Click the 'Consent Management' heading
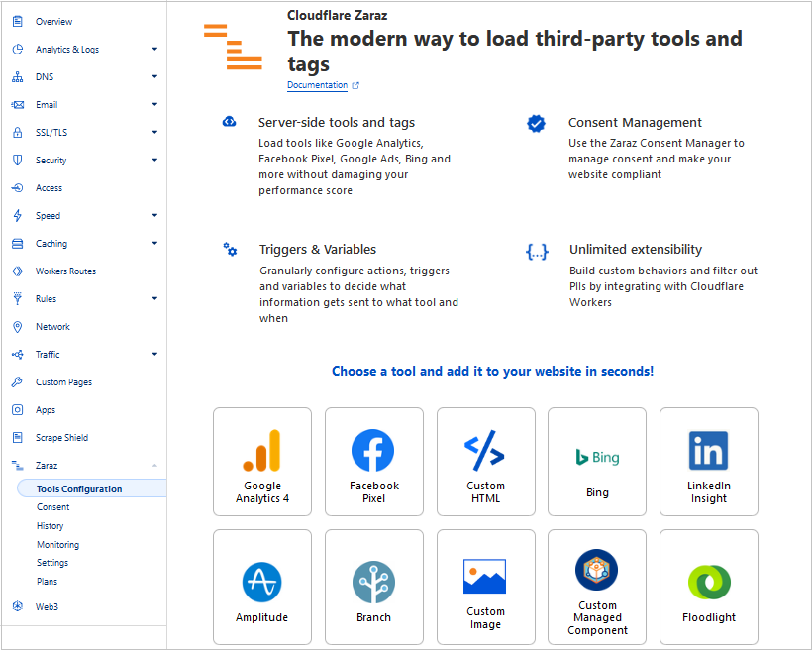This screenshot has width=812, height=650. pyautogui.click(x=635, y=122)
